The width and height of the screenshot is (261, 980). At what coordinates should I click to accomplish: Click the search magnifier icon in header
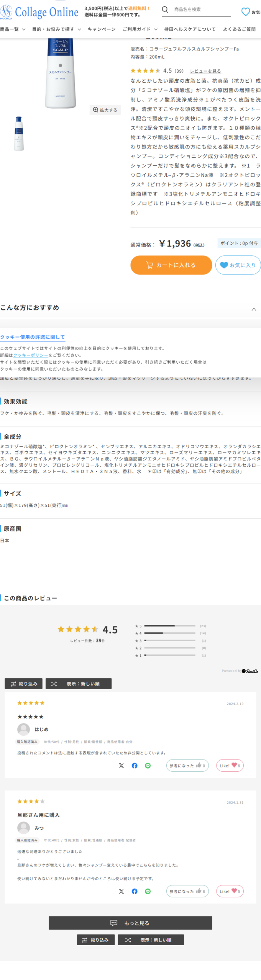point(165,10)
